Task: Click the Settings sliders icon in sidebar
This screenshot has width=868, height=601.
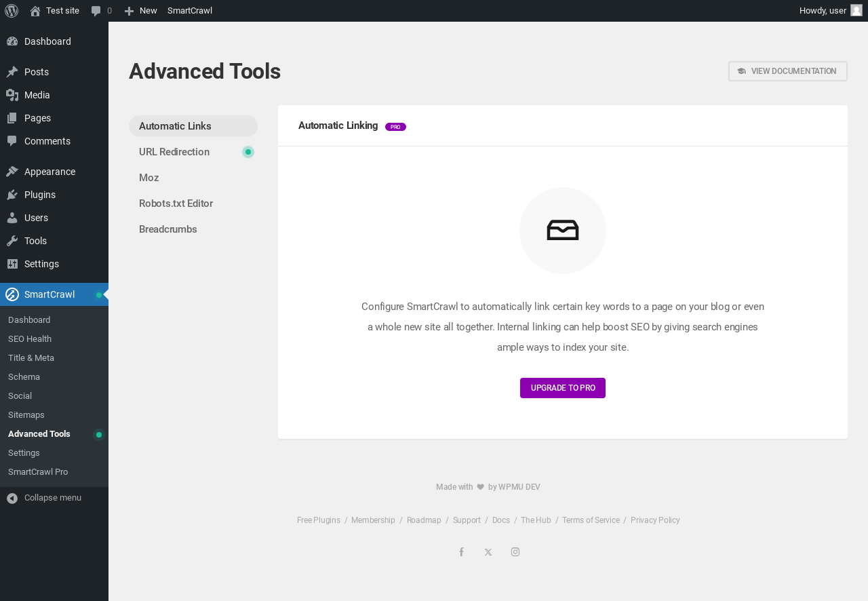Action: [12, 264]
